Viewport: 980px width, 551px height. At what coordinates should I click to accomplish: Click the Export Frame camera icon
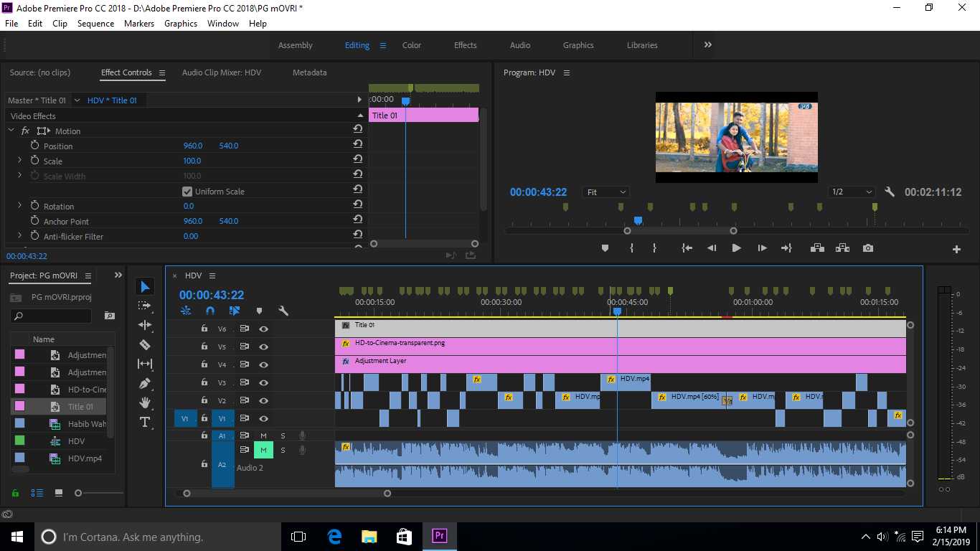coord(868,248)
